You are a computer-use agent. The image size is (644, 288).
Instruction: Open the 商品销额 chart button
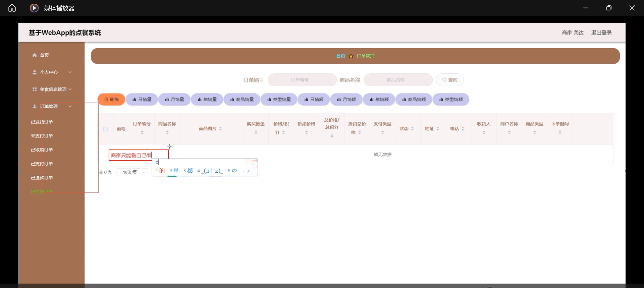pos(414,100)
